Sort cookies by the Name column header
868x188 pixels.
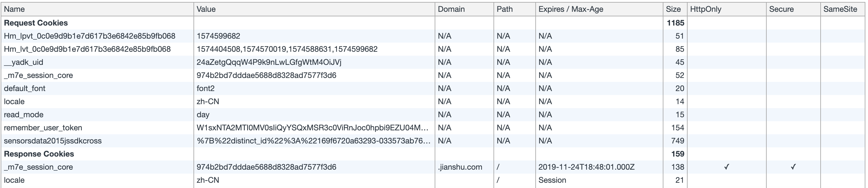14,9
